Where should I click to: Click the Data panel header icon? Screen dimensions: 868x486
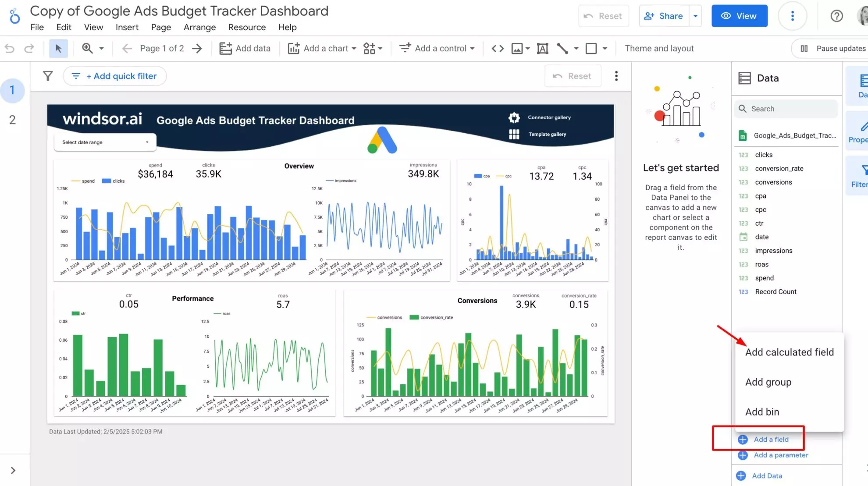744,78
